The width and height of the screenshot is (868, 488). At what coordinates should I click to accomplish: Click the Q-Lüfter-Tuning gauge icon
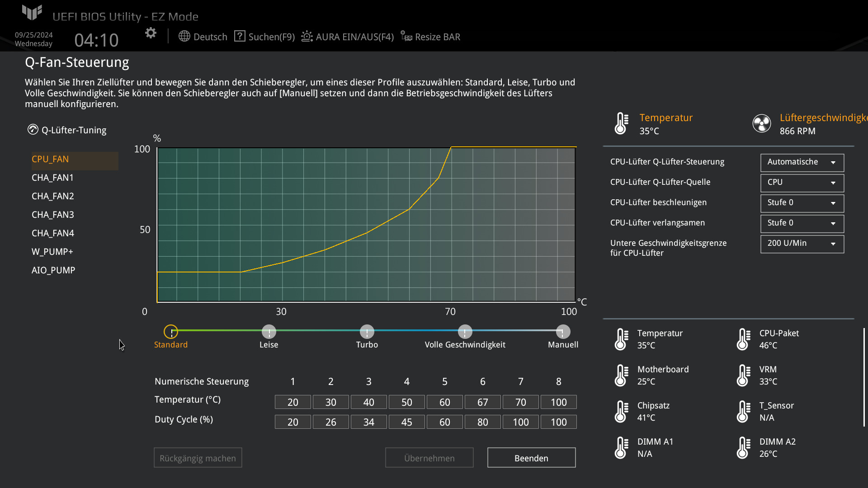click(x=33, y=130)
